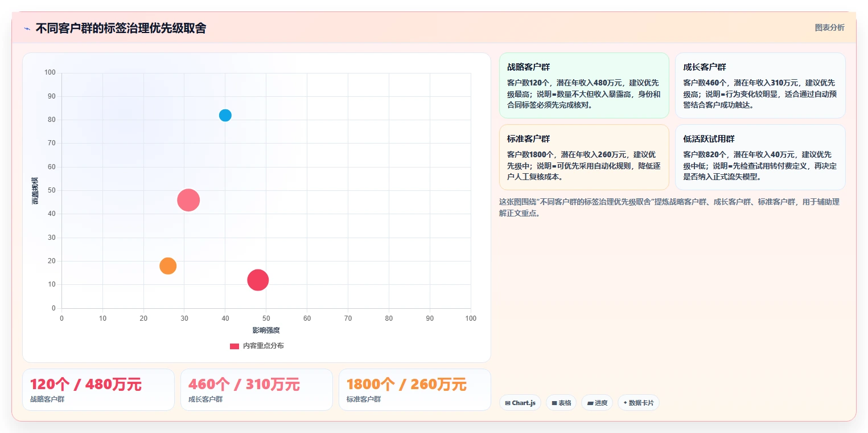
Task: Click the 进度 chip icon
Action: [x=590, y=403]
